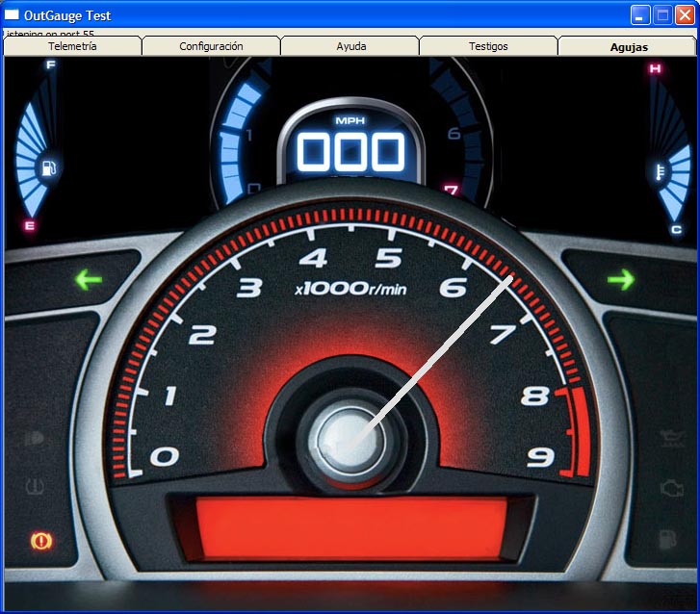Click the coolant temperature thermometer icon
The width and height of the screenshot is (700, 614).
[660, 172]
